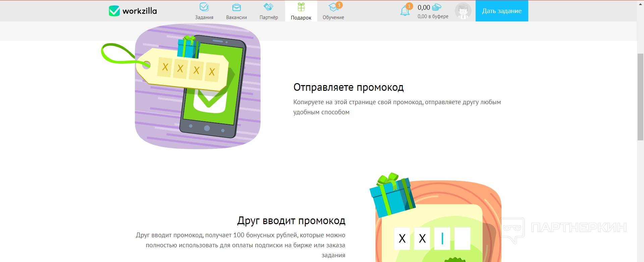644x262 pixels.
Task: Click the coins balance icon
Action: click(437, 7)
